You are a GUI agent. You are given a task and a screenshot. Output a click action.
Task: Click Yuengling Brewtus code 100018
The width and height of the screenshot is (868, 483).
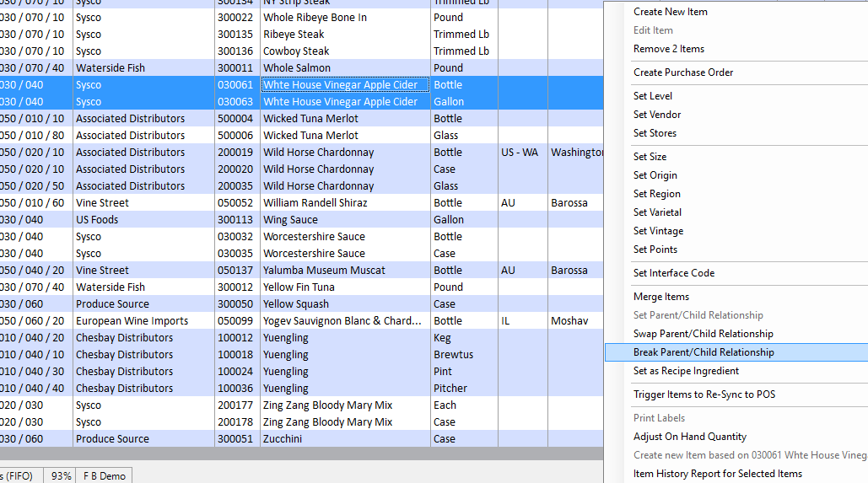(235, 355)
